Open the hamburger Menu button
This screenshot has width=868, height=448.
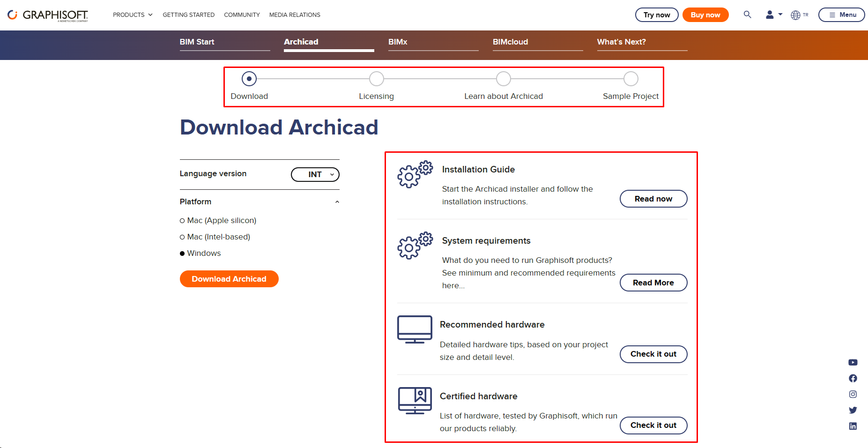[842, 15]
